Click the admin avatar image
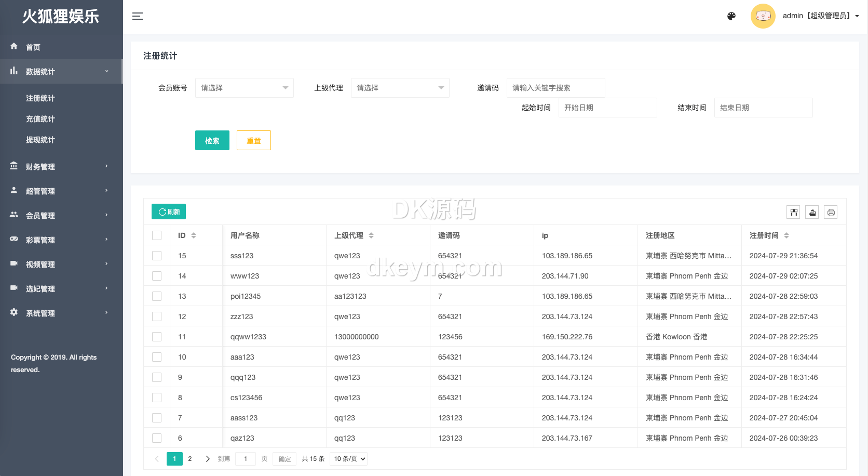868x476 pixels. pos(763,16)
